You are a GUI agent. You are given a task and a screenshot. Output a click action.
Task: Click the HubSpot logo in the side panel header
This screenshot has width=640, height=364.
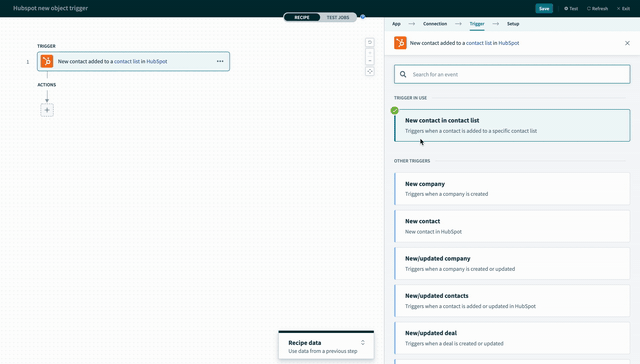coord(400,42)
